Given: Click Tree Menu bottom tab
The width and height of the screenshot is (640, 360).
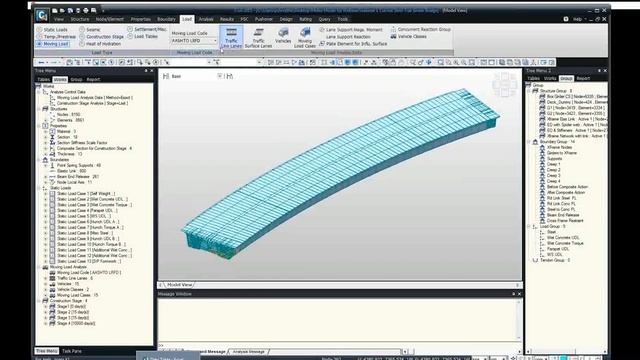Looking at the screenshot, I should click(x=47, y=351).
